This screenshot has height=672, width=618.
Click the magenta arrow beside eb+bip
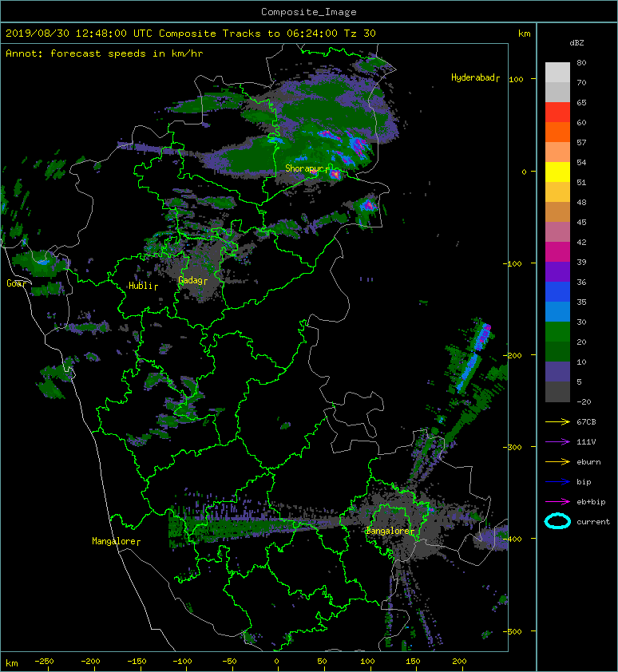point(557,501)
